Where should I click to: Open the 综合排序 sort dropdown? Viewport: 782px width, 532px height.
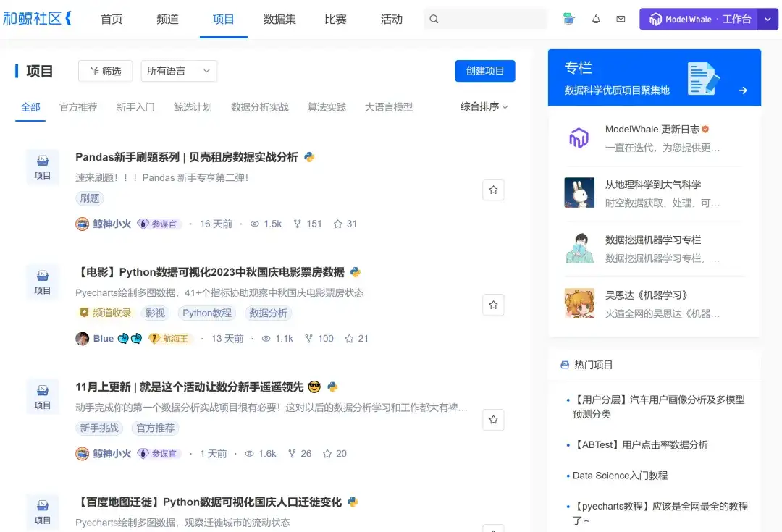(x=484, y=106)
